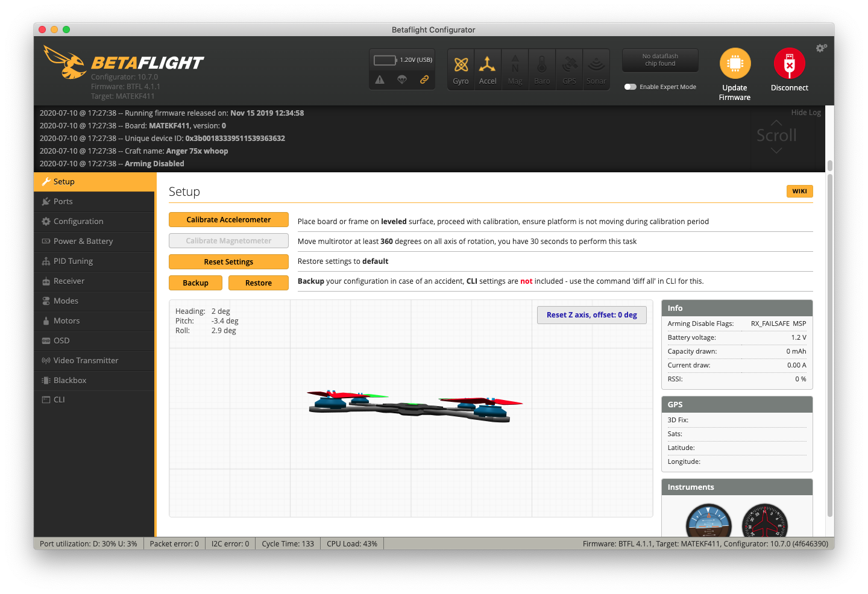Screen dimensions: 868x594
Task: Click the main content vertical scrollbar
Action: tap(831, 345)
